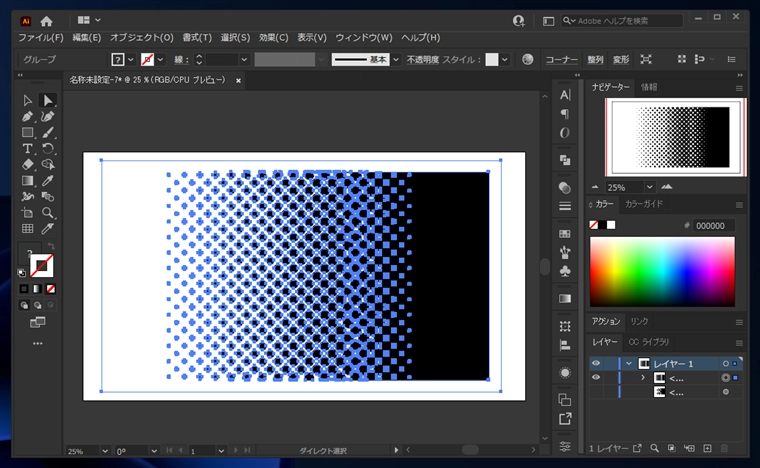This screenshot has height=468, width=760.
Task: Select the Blend tool
Action: coord(48,197)
